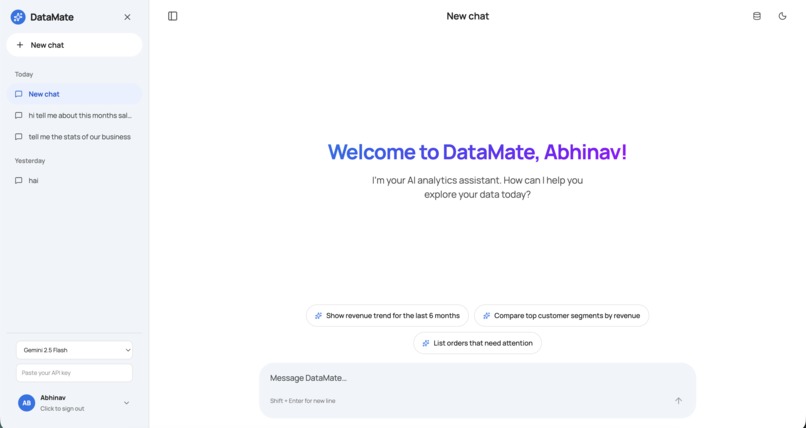The image size is (806, 428).
Task: Start a New chat from the sidebar button
Action: click(x=74, y=45)
